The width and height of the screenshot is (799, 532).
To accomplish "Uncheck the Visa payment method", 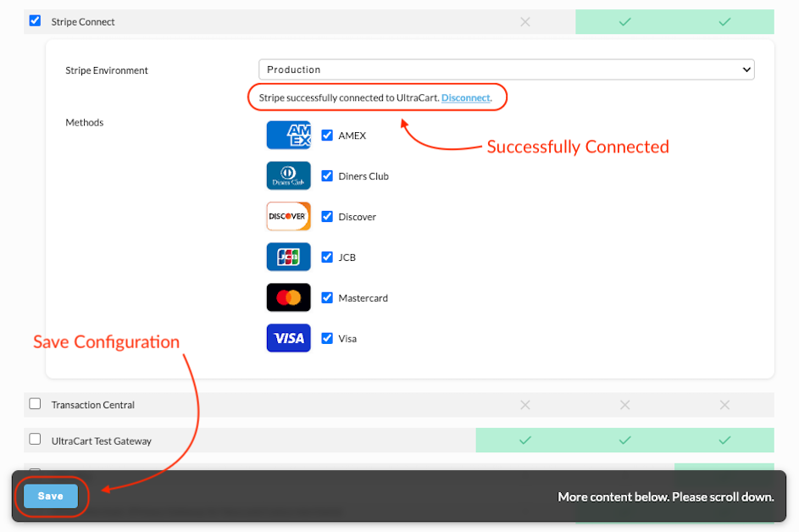I will [x=327, y=338].
